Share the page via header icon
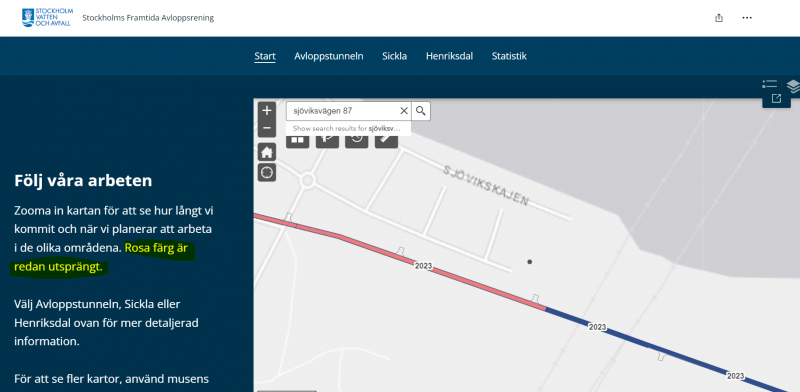The height and width of the screenshot is (392, 800). (x=719, y=18)
